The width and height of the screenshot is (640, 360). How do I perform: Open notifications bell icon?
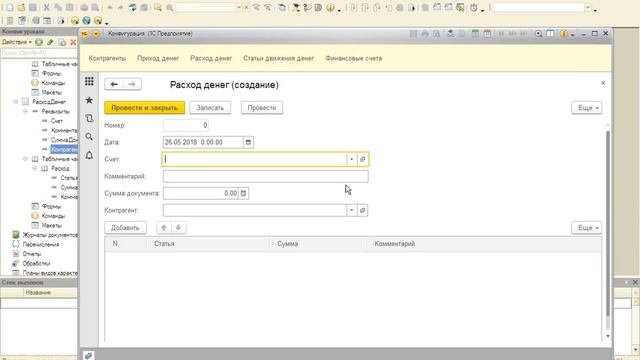click(89, 155)
